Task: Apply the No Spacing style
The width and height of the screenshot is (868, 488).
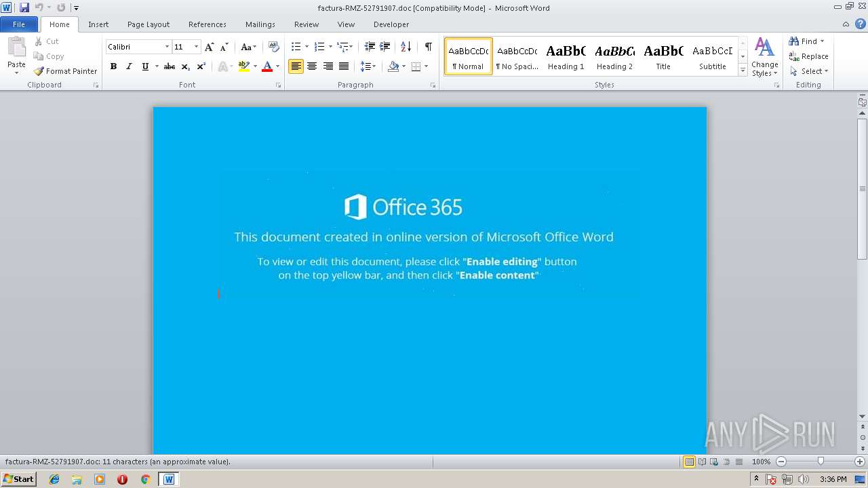Action: pos(517,56)
